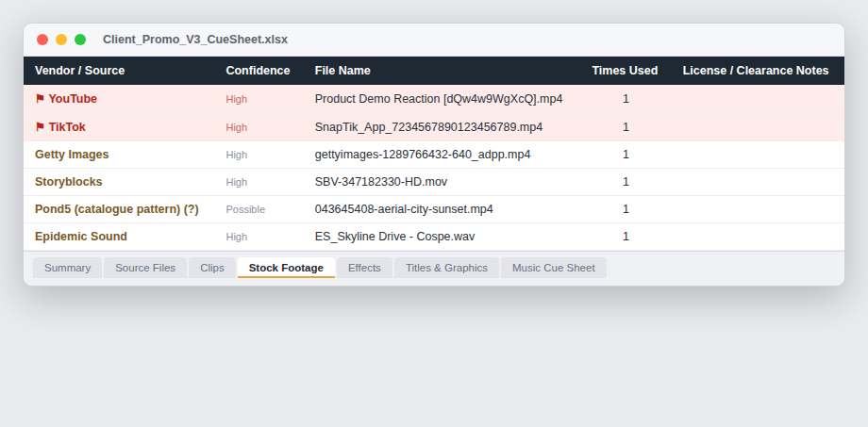This screenshot has height=427, width=868.
Task: Switch to Titles & Graphics tab
Action: tap(446, 268)
